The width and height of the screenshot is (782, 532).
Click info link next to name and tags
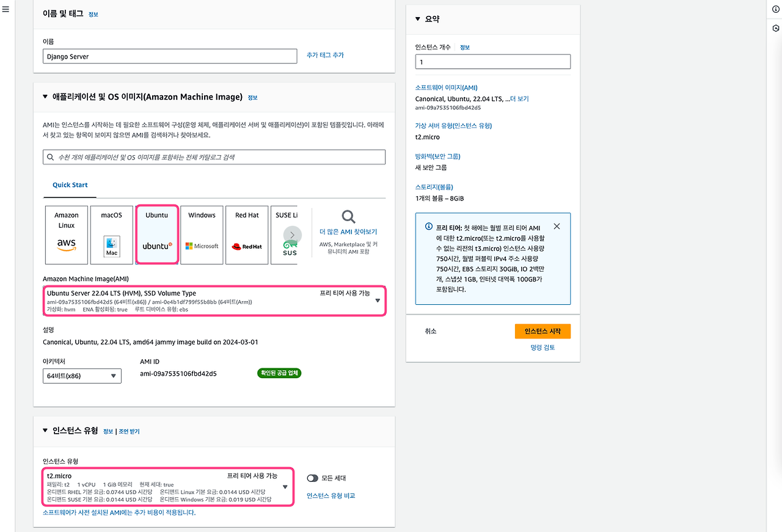(x=93, y=14)
